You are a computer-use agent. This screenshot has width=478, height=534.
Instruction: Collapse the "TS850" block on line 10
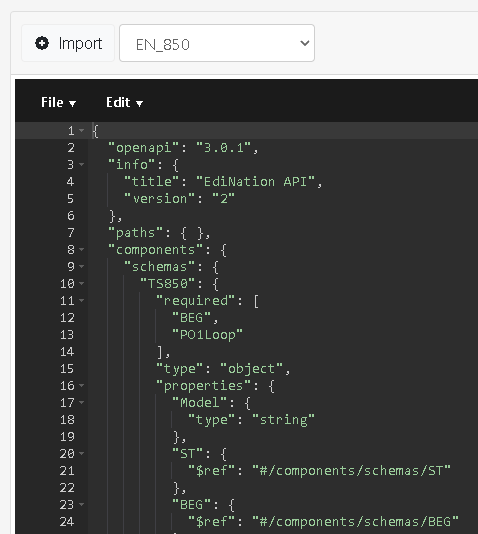(81, 283)
